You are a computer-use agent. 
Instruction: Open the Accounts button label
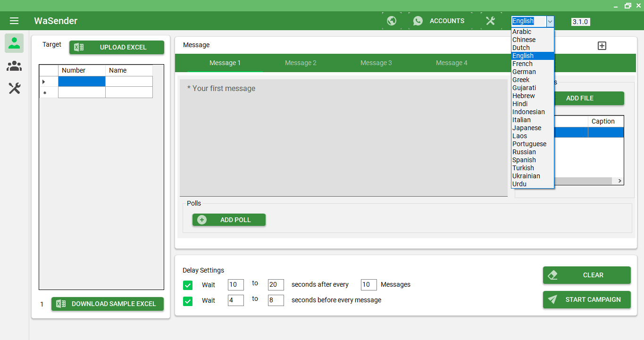tap(447, 21)
